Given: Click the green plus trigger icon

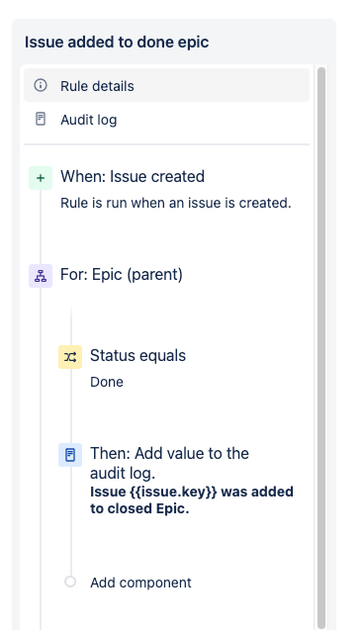Looking at the screenshot, I should (x=41, y=178).
